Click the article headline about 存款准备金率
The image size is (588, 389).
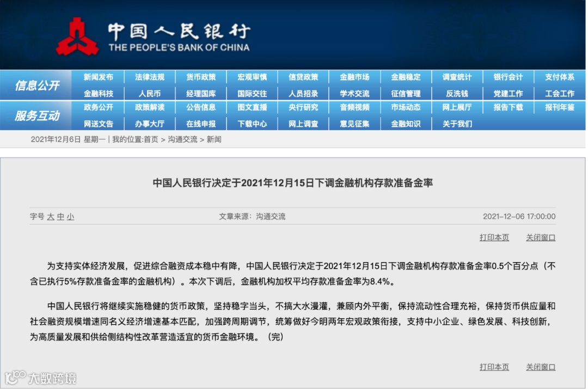pos(292,183)
